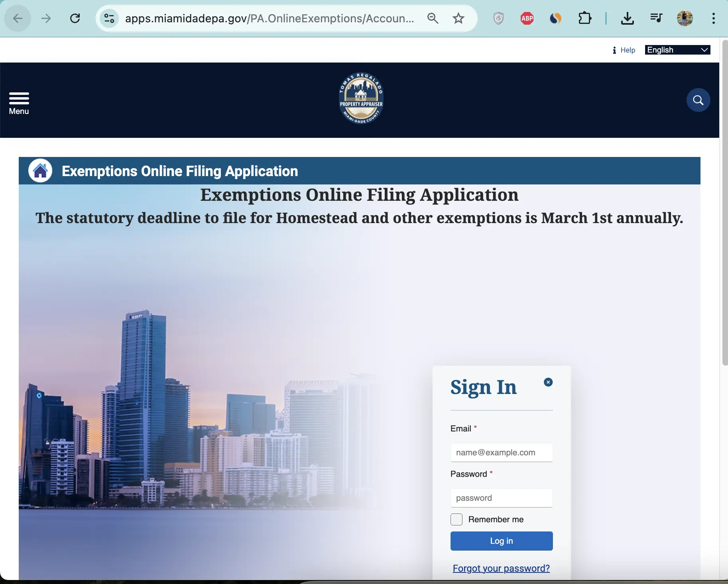
Task: Close the Sign In panel
Action: pyautogui.click(x=548, y=382)
